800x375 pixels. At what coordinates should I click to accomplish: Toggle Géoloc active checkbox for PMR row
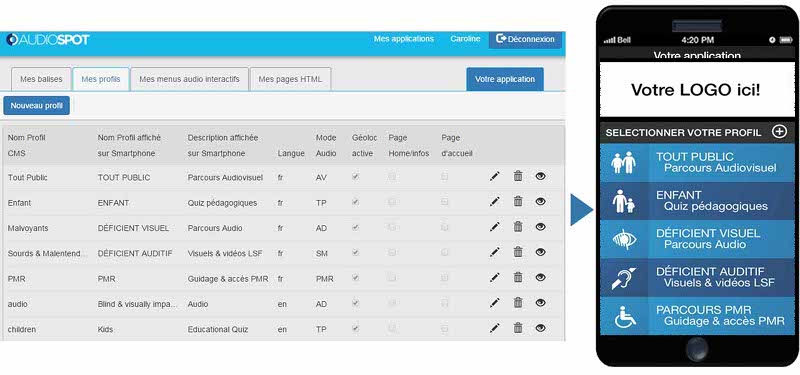[356, 278]
